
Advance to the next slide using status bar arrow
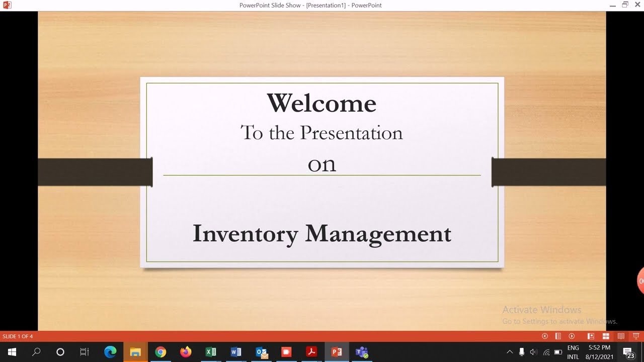pyautogui.click(x=572, y=336)
